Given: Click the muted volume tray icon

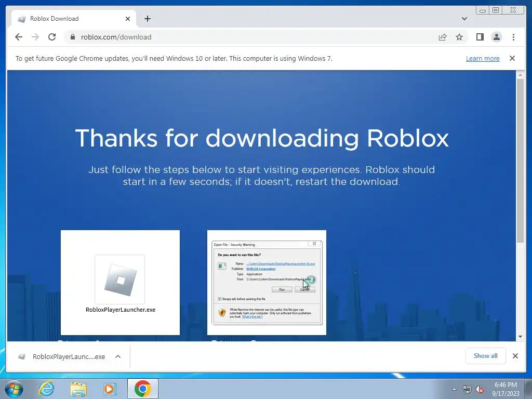Looking at the screenshot, I should click(480, 389).
